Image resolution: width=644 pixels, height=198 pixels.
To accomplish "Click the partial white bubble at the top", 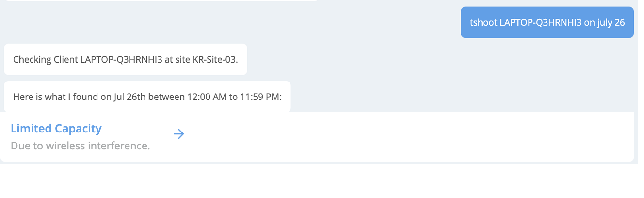I will [160, 0].
